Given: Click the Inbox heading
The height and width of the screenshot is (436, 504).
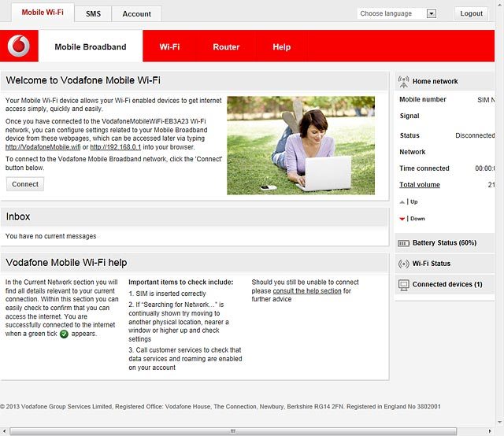Looking at the screenshot, I should (18, 216).
